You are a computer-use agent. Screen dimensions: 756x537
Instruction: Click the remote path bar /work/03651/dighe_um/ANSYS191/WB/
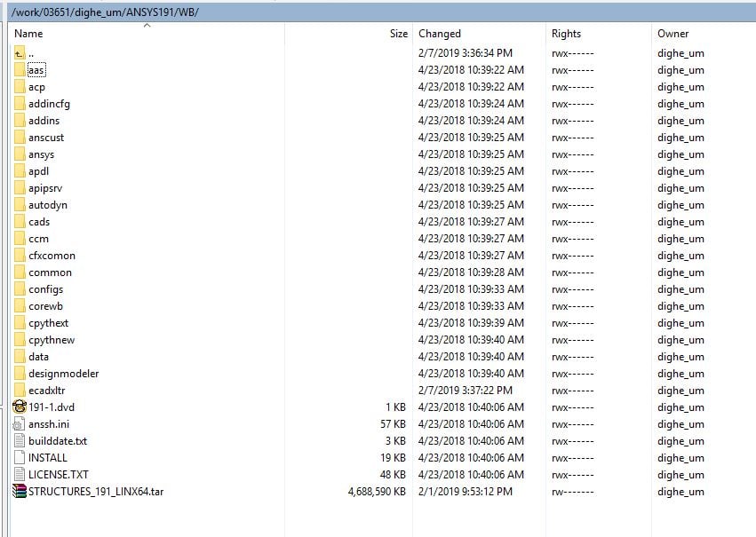(x=382, y=12)
